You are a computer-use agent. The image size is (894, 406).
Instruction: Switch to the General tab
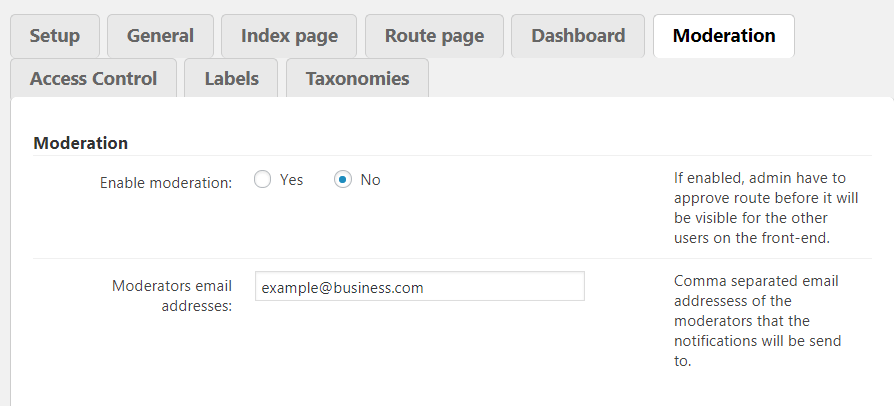click(160, 36)
